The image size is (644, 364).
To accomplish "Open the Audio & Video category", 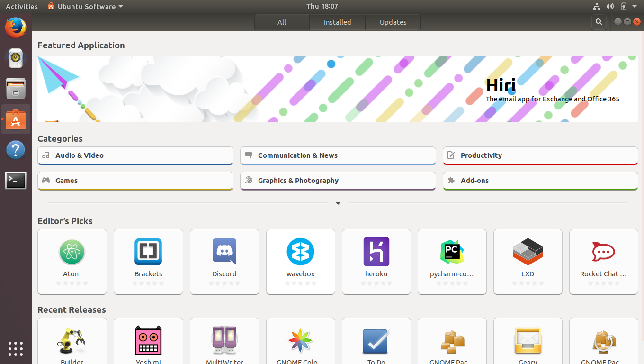I will (x=135, y=155).
